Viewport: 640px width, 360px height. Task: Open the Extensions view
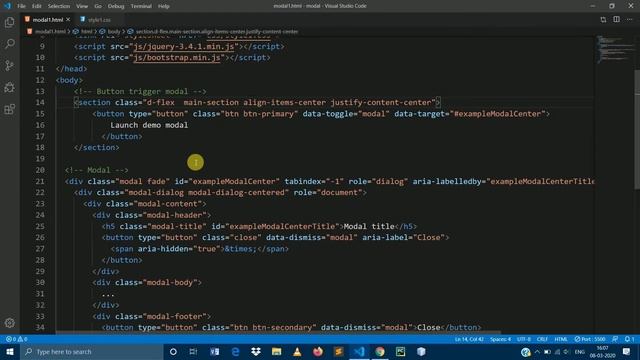(x=9, y=109)
